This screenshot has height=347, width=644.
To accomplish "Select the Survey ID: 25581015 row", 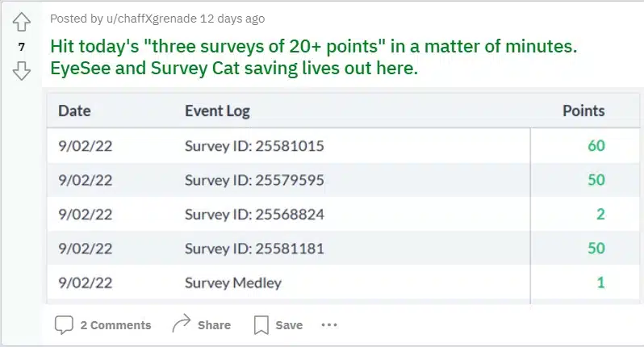I will pyautogui.click(x=254, y=146).
